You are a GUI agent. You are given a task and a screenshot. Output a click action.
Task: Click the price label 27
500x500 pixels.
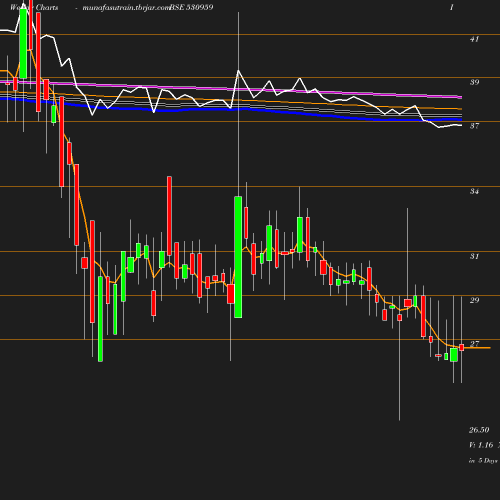(x=474, y=344)
